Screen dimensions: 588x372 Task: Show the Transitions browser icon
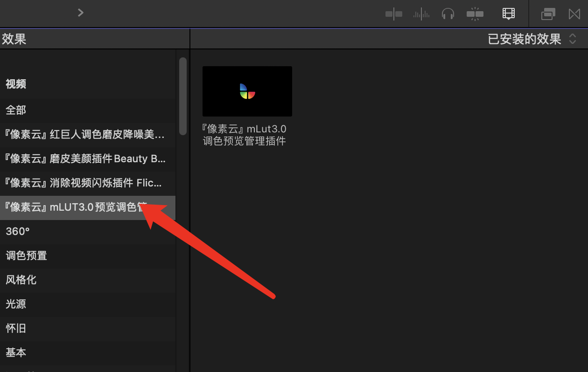pyautogui.click(x=574, y=14)
